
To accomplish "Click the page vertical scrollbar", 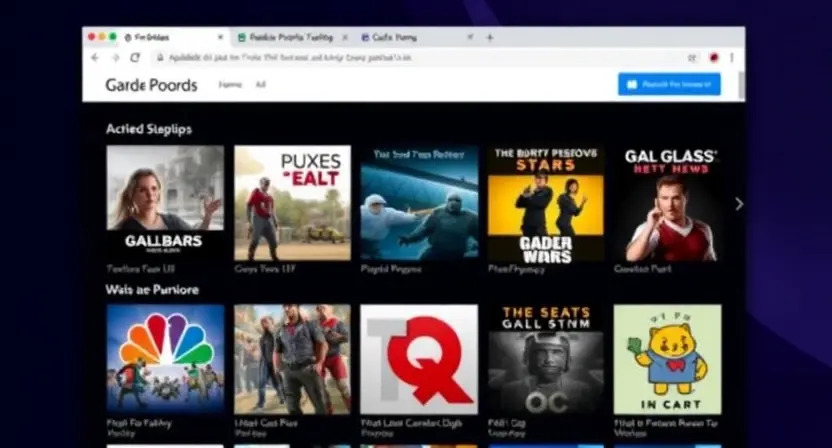I will pyautogui.click(x=741, y=85).
